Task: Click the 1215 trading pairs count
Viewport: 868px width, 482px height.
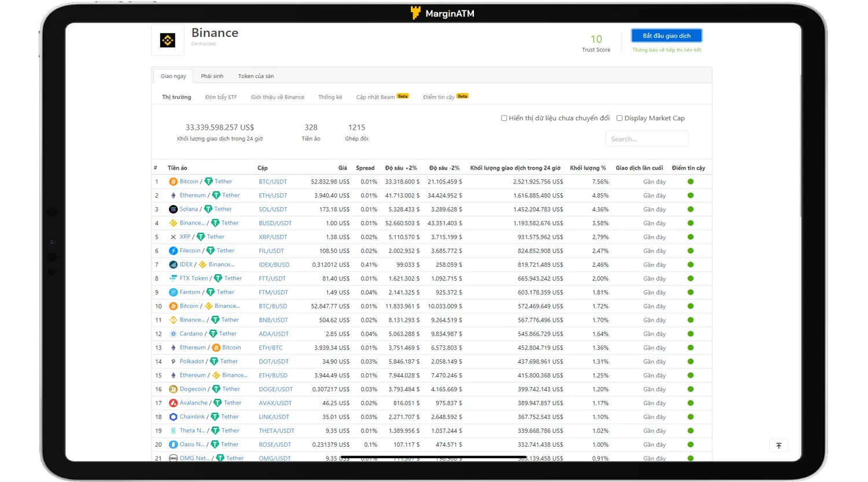Action: 356,127
